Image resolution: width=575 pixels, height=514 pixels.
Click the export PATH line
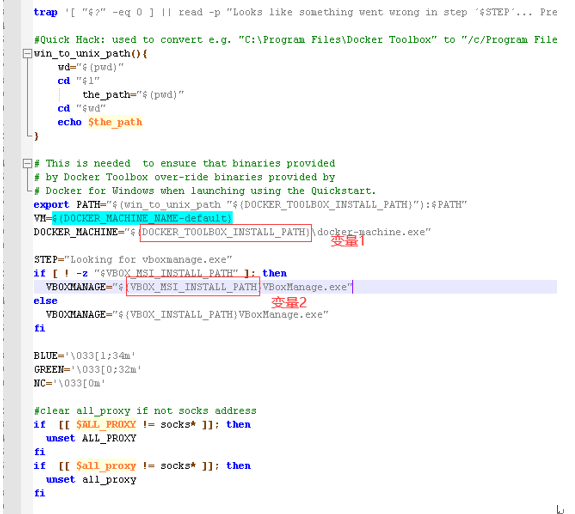pyautogui.click(x=250, y=205)
